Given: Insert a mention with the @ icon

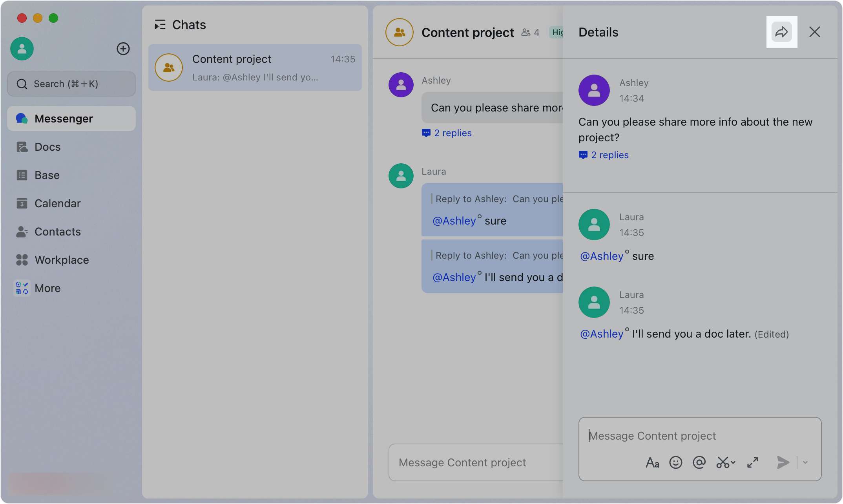Looking at the screenshot, I should click(699, 462).
